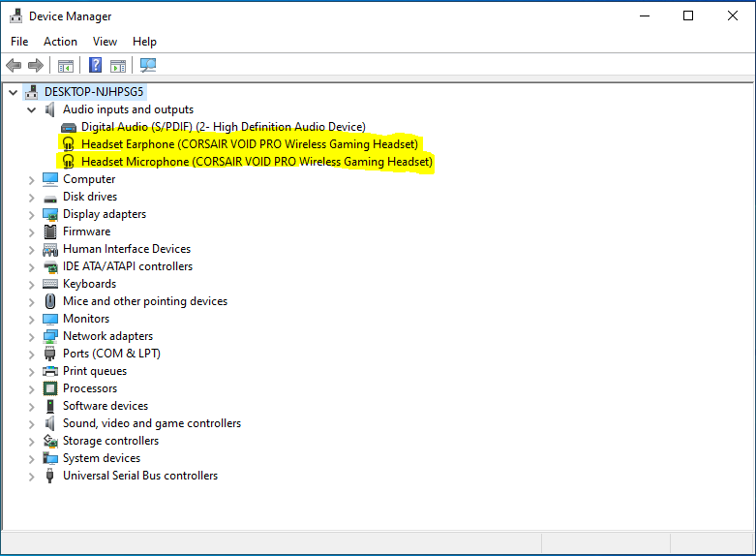The image size is (756, 556).
Task: Select Headset Microphone CORSAIR VOID PRO device
Action: tap(257, 162)
